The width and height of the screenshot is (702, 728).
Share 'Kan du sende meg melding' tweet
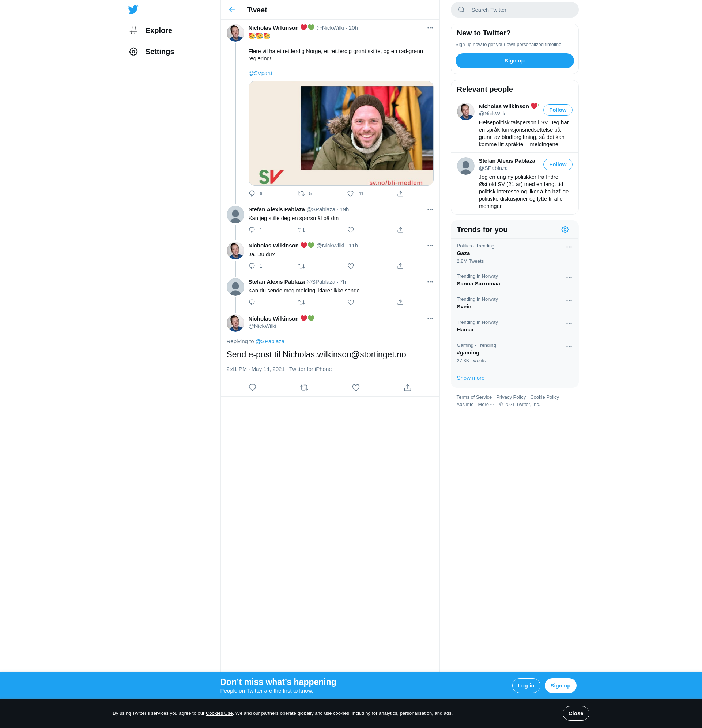tap(400, 302)
